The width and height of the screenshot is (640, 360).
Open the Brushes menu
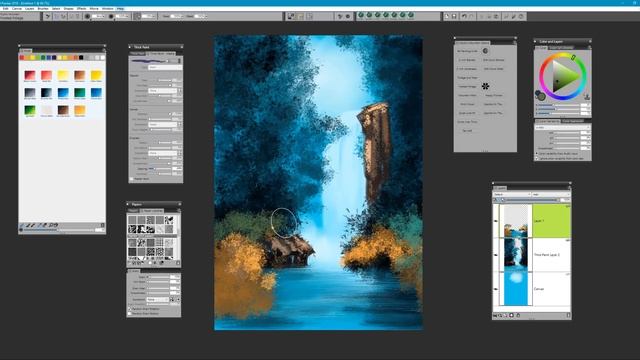coord(43,9)
